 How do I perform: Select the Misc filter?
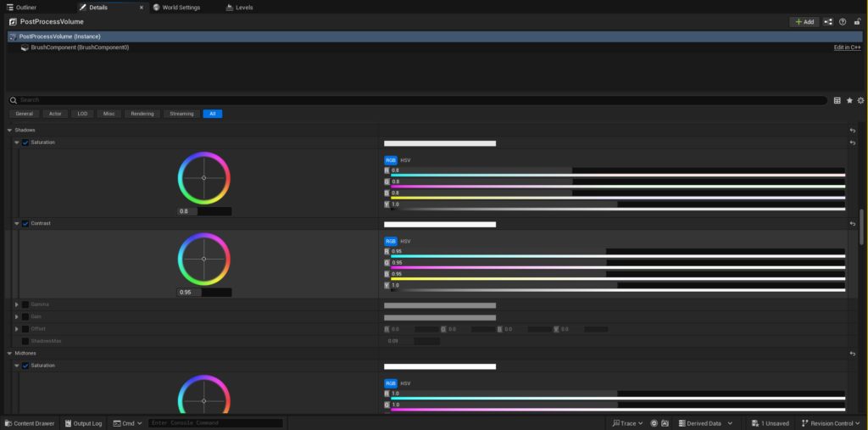click(x=109, y=114)
